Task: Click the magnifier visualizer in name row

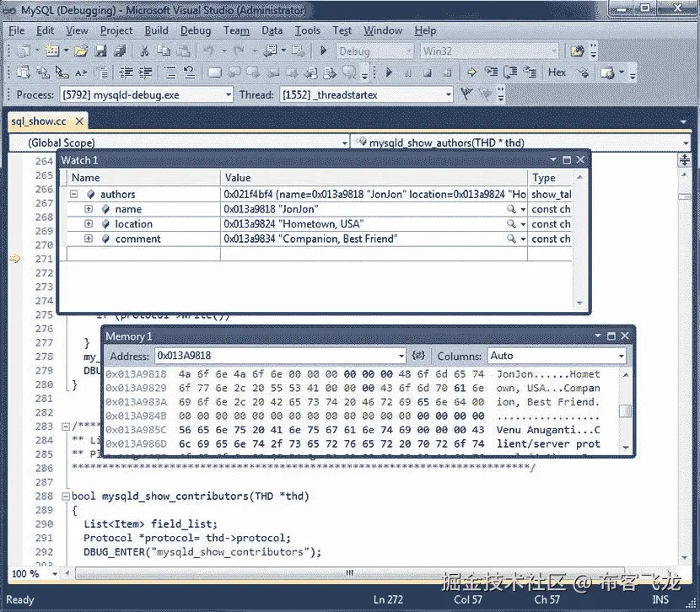Action: [x=511, y=209]
